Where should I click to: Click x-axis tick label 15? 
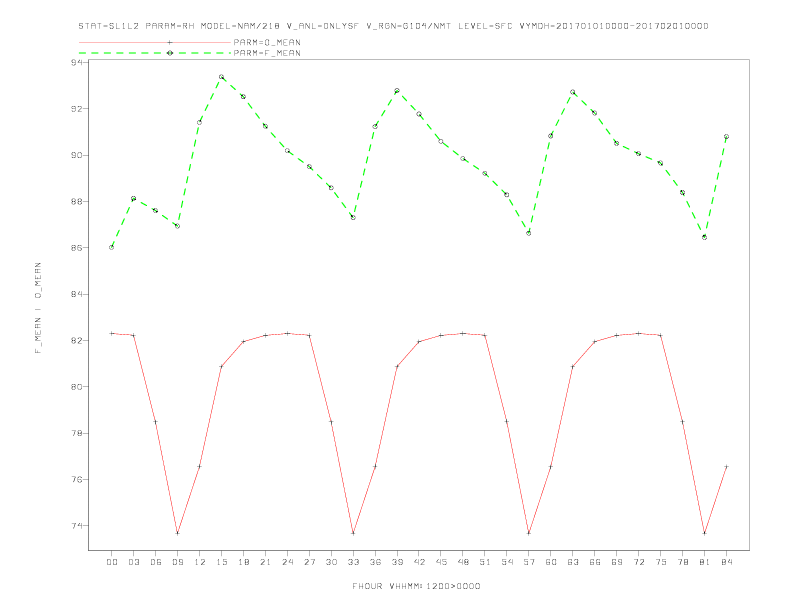tap(222, 562)
